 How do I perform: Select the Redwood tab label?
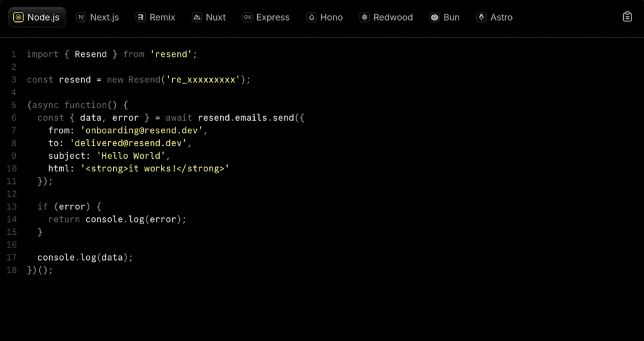(x=393, y=17)
